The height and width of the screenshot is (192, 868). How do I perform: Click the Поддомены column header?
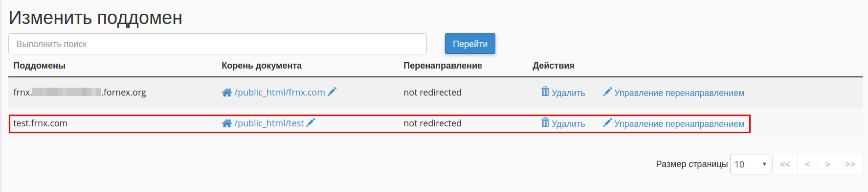(39, 66)
